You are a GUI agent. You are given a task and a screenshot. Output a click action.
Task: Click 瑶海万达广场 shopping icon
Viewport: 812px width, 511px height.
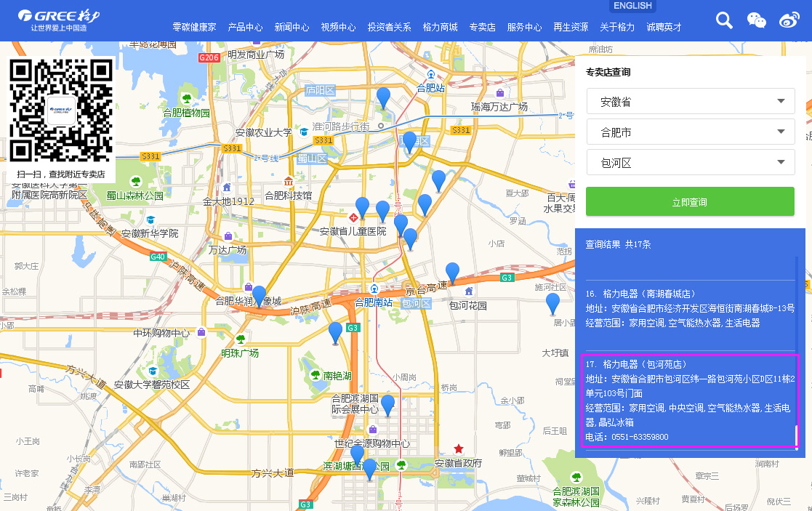[x=499, y=93]
